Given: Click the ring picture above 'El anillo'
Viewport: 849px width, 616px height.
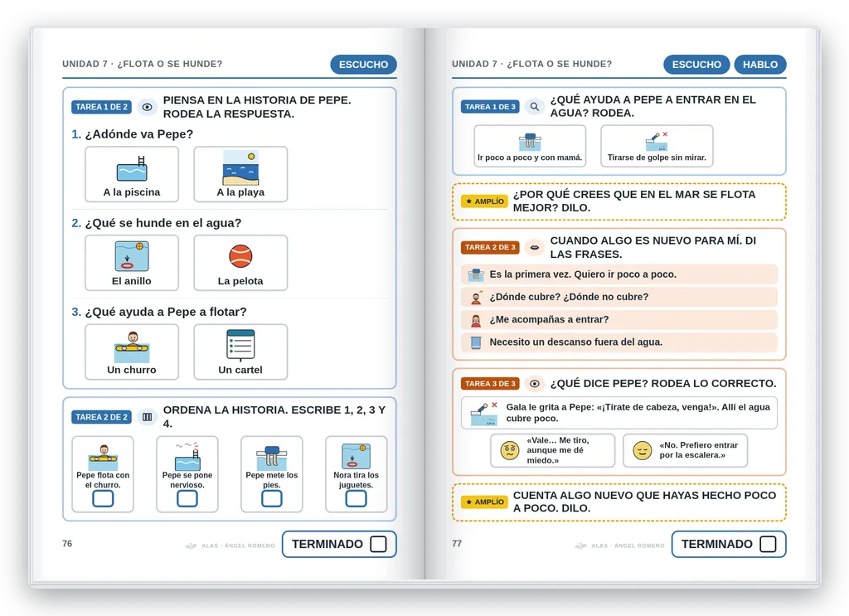Looking at the screenshot, I should tap(132, 256).
